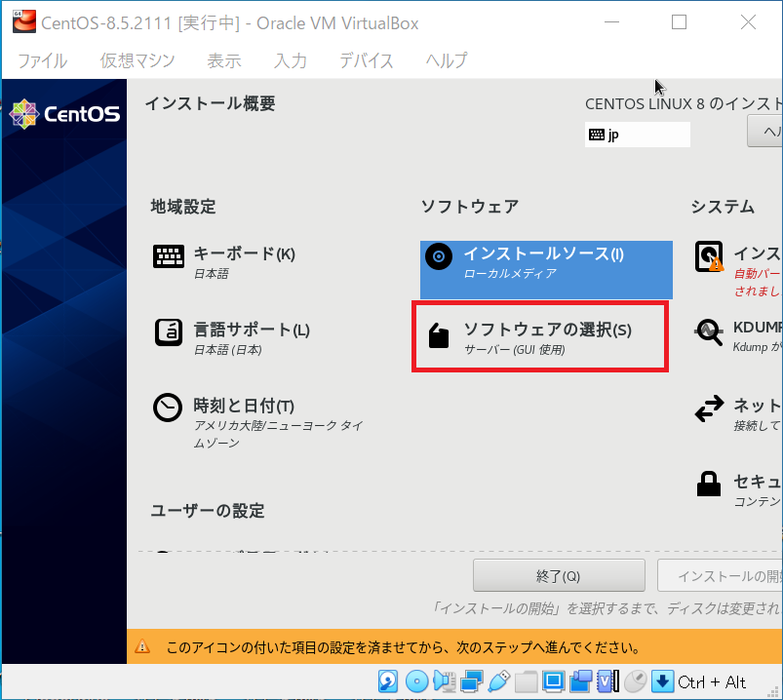Click the clock icon for 時刻と日付(T)

click(168, 408)
